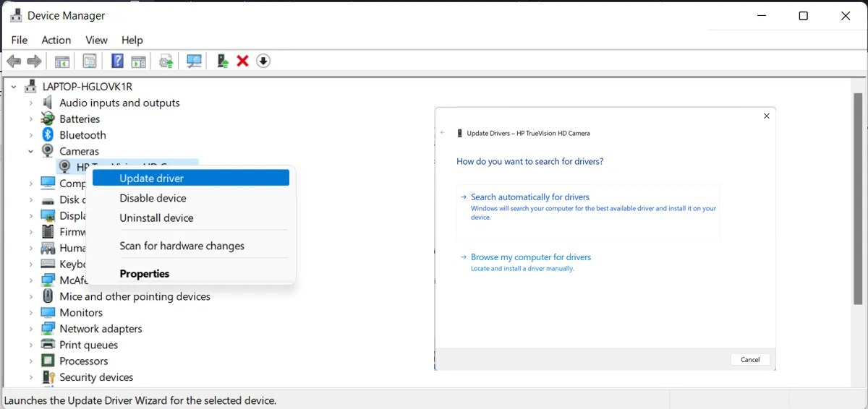
Task: Open the Action menu
Action: (56, 40)
